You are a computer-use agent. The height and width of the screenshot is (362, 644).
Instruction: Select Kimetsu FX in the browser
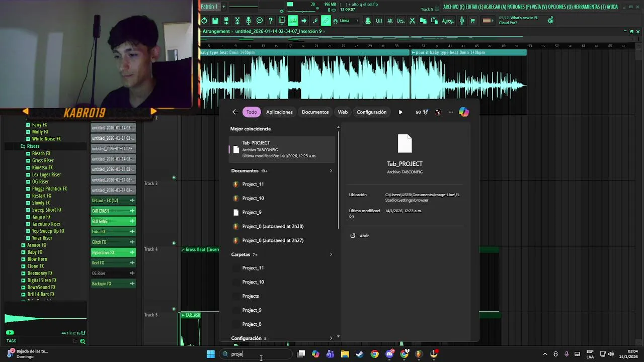[x=42, y=167]
